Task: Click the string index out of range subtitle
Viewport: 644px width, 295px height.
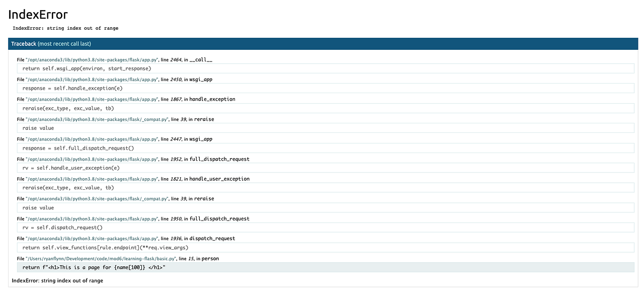Action: coord(65,28)
